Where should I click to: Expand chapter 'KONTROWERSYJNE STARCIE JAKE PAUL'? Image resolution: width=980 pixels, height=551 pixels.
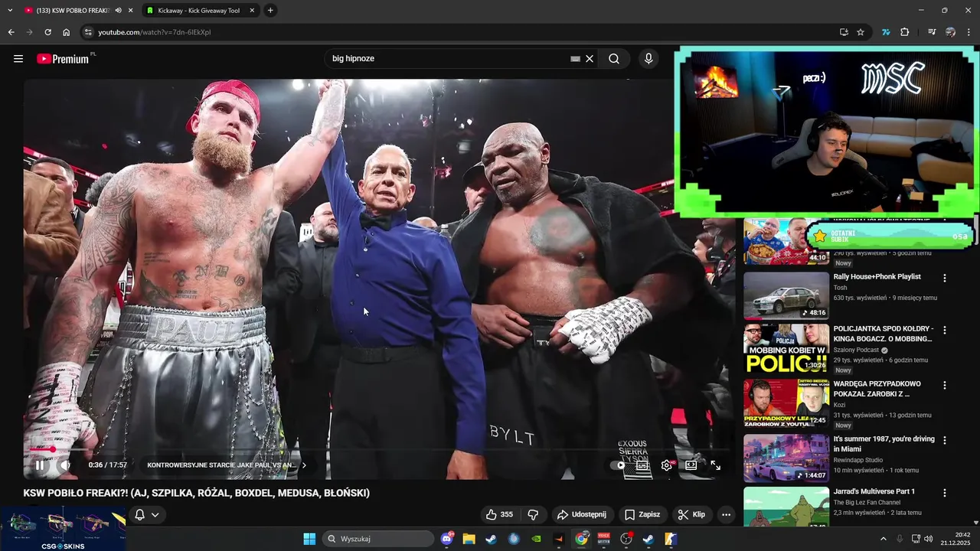tap(227, 465)
